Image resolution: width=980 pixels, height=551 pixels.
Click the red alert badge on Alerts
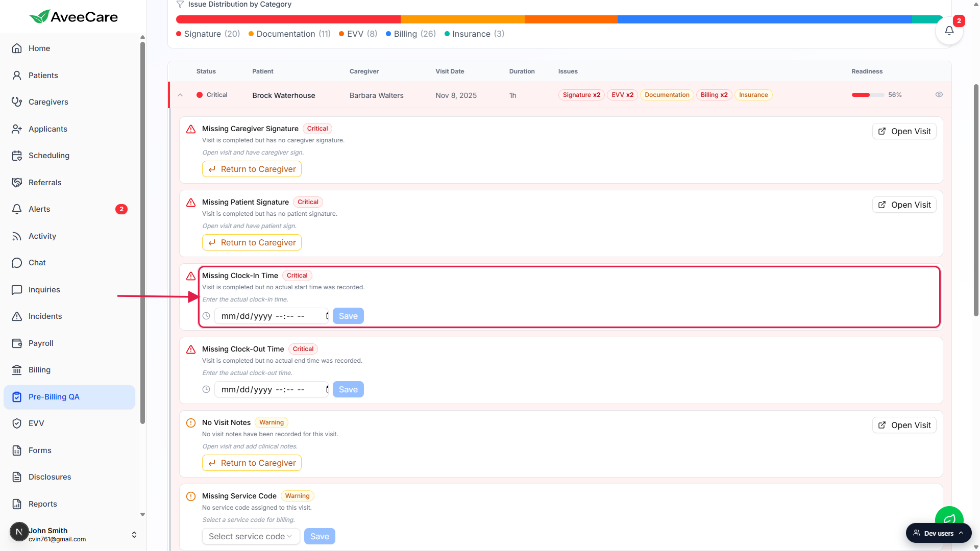pyautogui.click(x=121, y=209)
